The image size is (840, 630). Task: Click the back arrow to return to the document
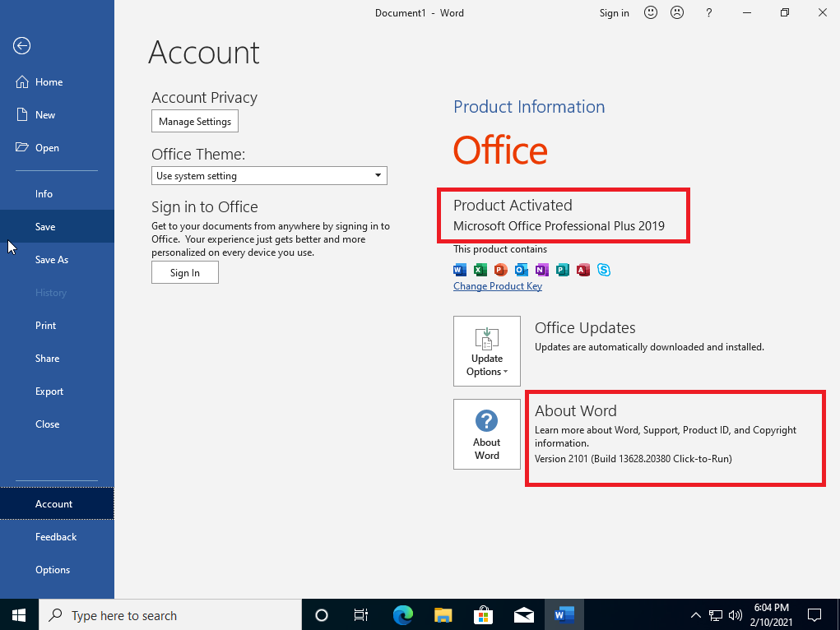(22, 45)
